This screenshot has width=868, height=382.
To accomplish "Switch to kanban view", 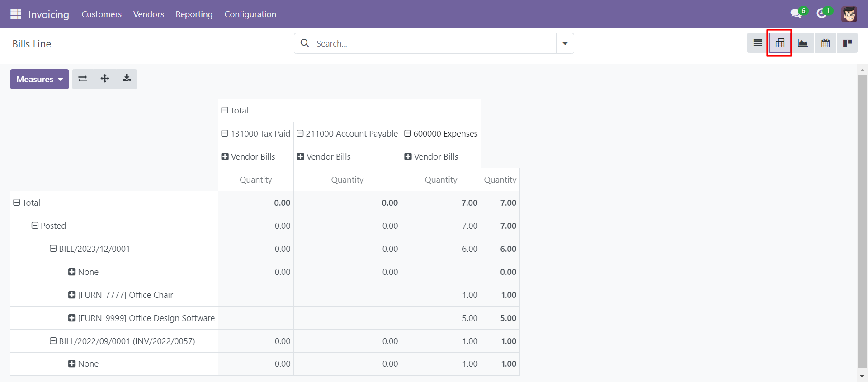I will point(847,43).
